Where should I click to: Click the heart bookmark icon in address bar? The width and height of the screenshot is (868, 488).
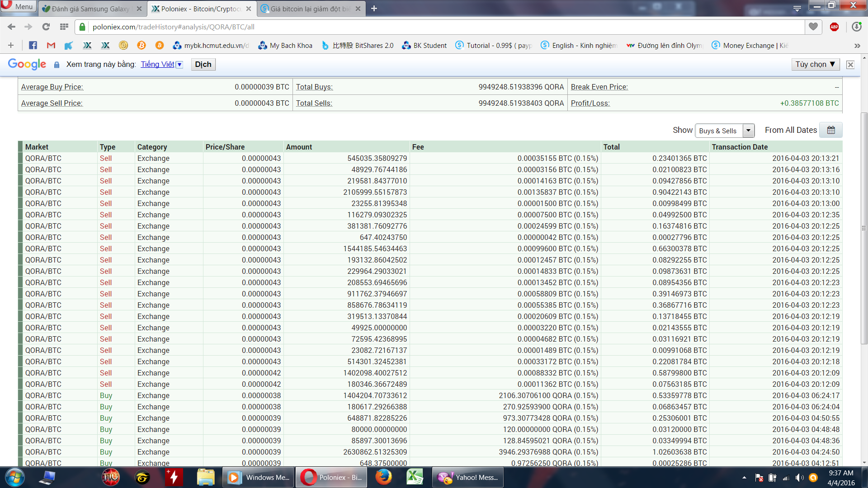(x=813, y=27)
